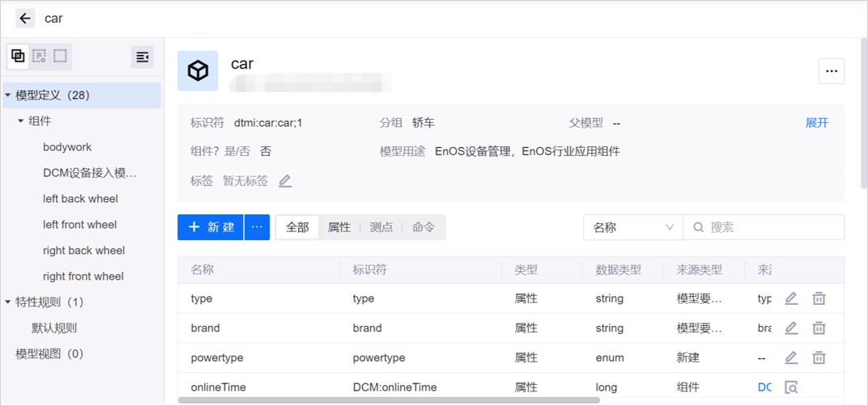Collapse the left sidebar panel icon
868x406 pixels.
[143, 57]
